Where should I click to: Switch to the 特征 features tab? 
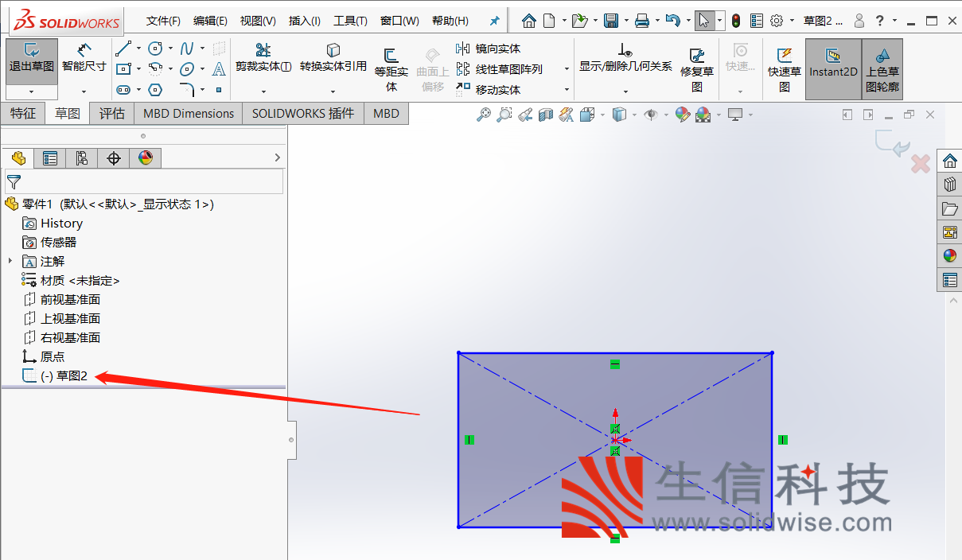tap(22, 114)
